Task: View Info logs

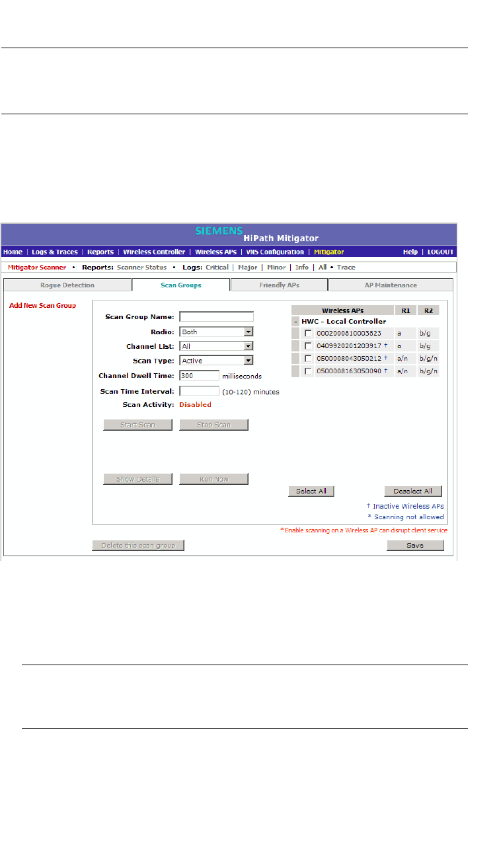Action: click(301, 268)
